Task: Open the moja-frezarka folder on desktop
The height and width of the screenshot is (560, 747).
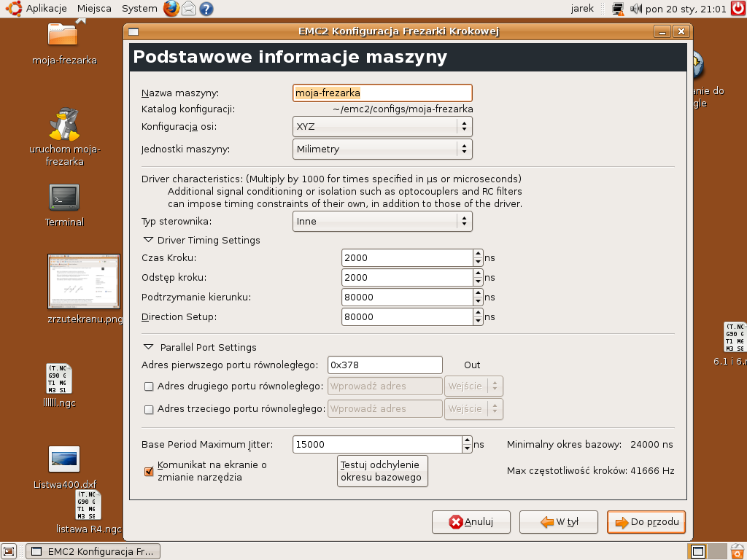Action: (63, 34)
